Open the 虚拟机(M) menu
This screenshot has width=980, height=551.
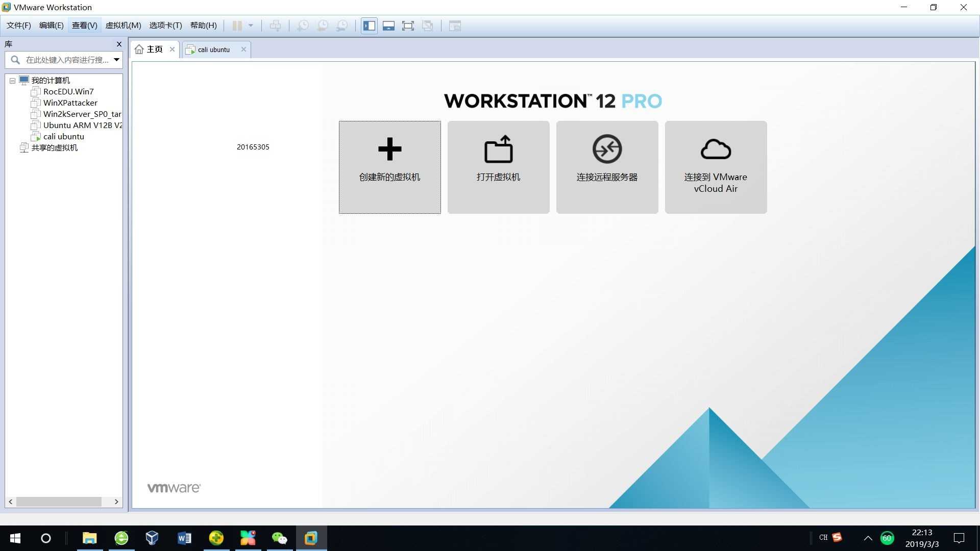click(x=123, y=26)
